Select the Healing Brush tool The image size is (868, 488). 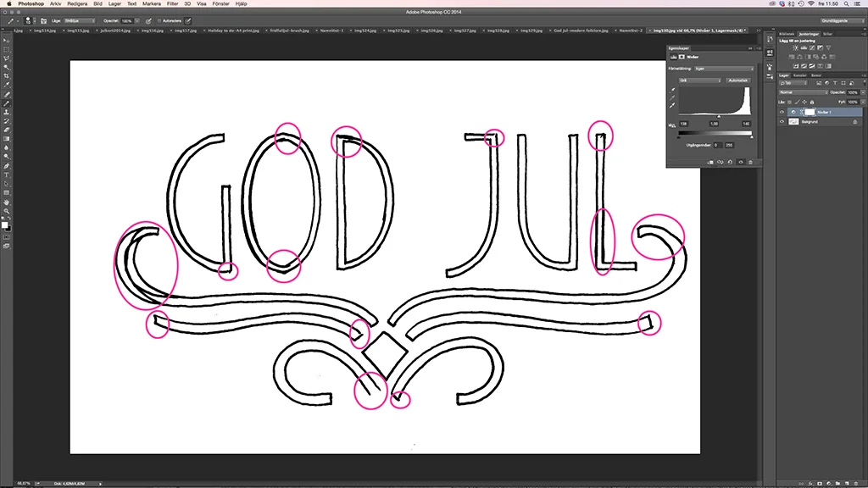coord(7,94)
